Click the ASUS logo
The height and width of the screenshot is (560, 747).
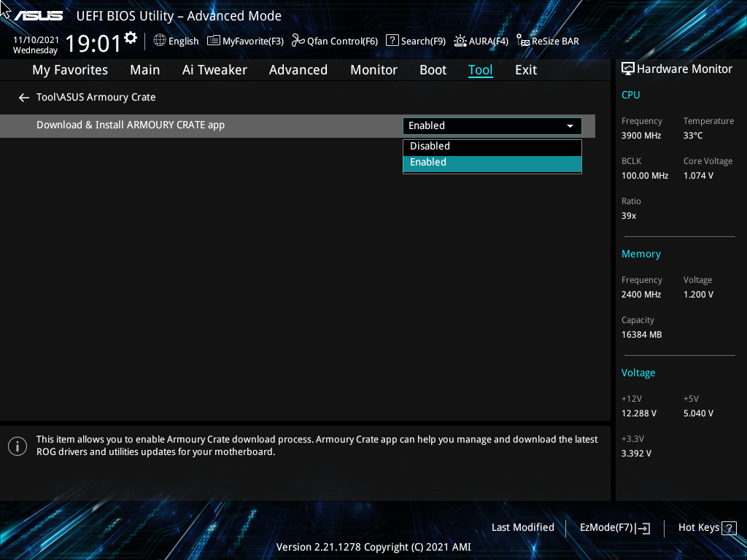(38, 16)
